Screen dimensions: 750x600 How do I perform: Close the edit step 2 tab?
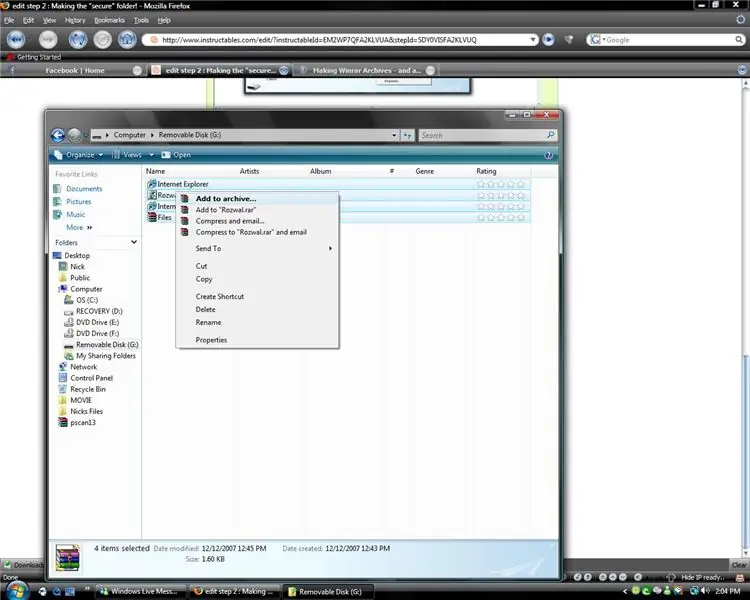tap(284, 70)
